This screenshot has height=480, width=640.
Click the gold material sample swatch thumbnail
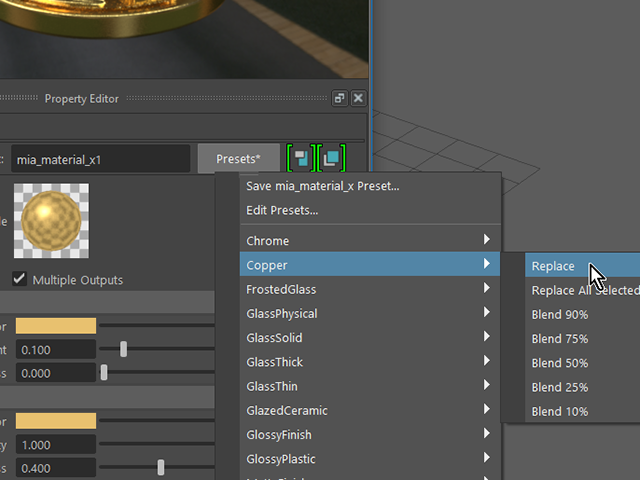coord(51,221)
